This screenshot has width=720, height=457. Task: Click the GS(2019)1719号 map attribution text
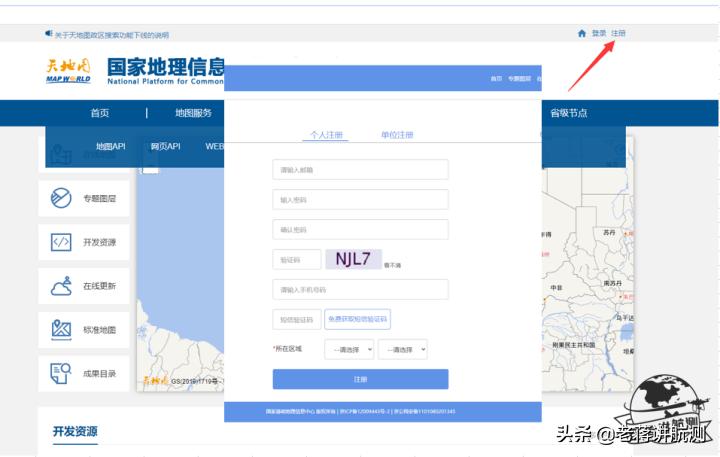pos(196,381)
